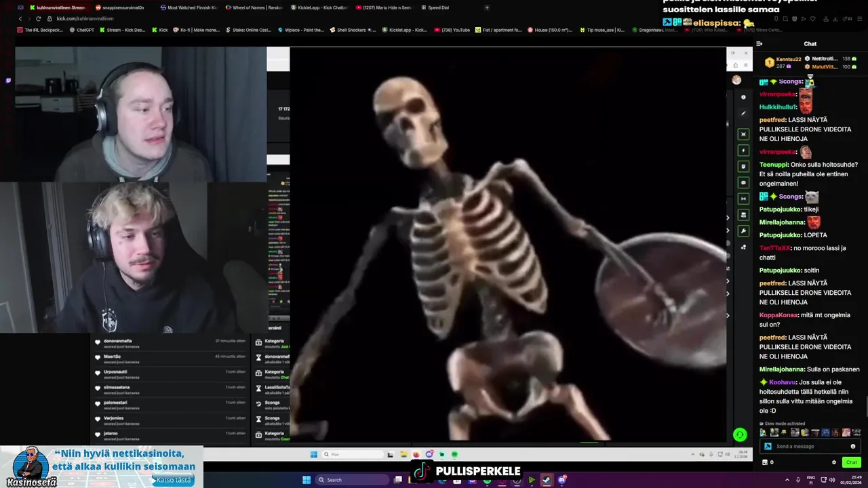This screenshot has height=488, width=868.
Task: Click the speech bubble sidebar button
Action: (x=743, y=183)
